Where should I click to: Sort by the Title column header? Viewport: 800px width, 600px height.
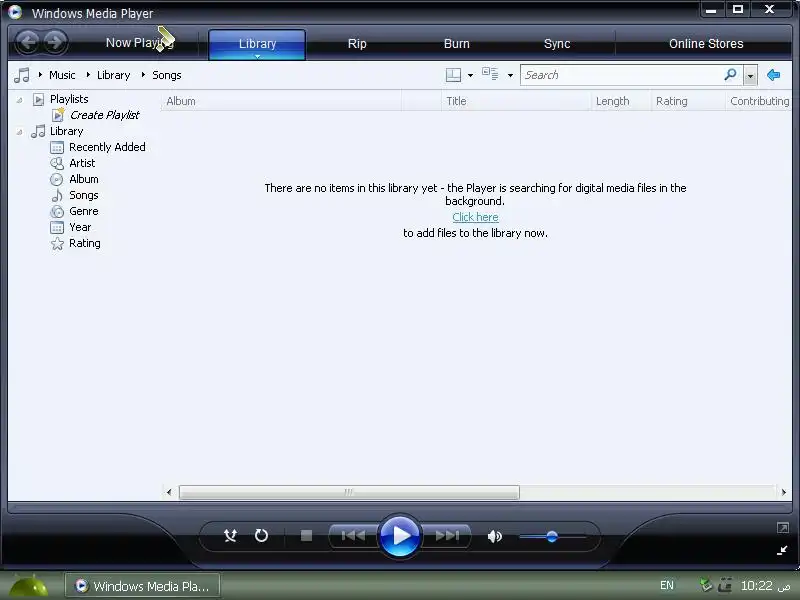(x=516, y=101)
